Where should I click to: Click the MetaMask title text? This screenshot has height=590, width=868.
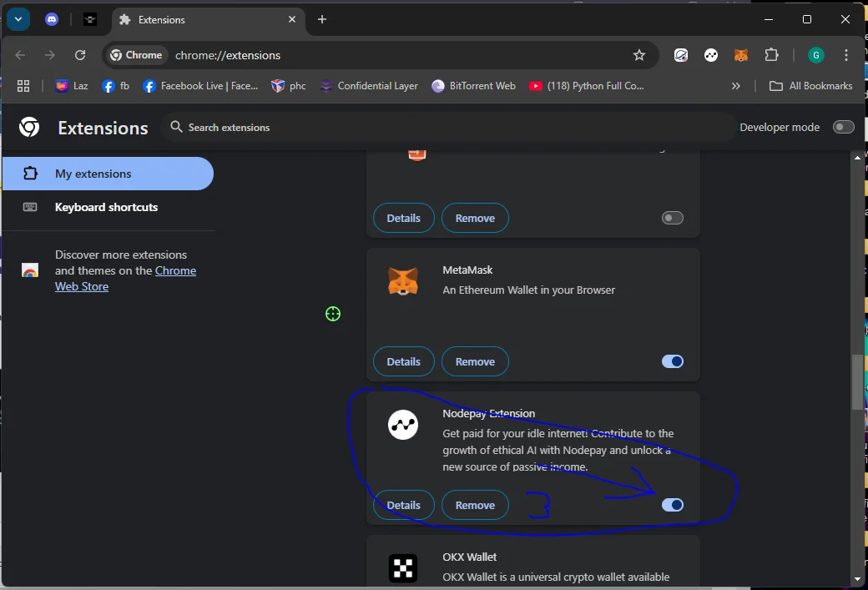click(467, 270)
